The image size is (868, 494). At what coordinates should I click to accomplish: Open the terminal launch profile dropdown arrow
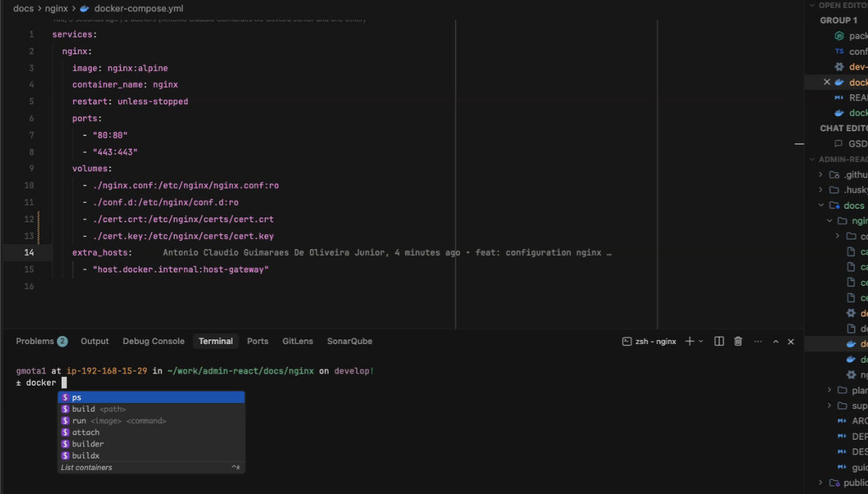(x=701, y=341)
